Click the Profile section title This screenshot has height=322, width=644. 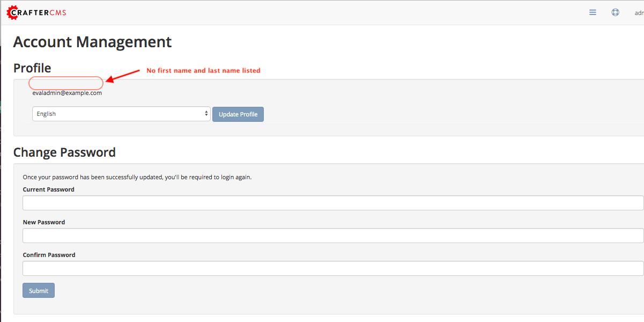32,68
